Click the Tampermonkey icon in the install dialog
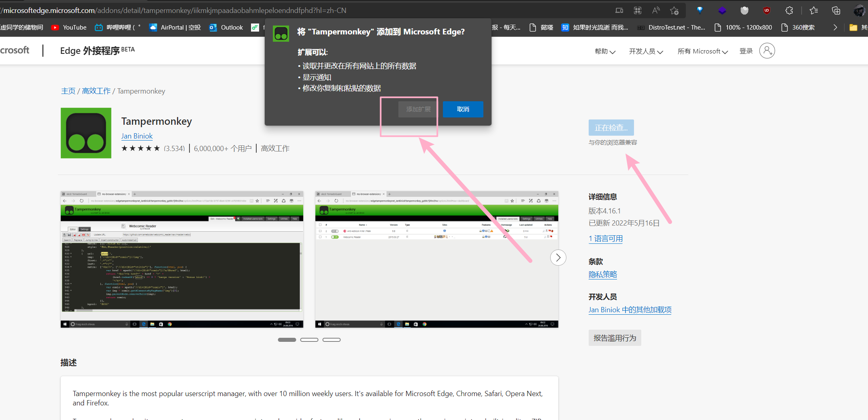The width and height of the screenshot is (868, 420). click(281, 34)
